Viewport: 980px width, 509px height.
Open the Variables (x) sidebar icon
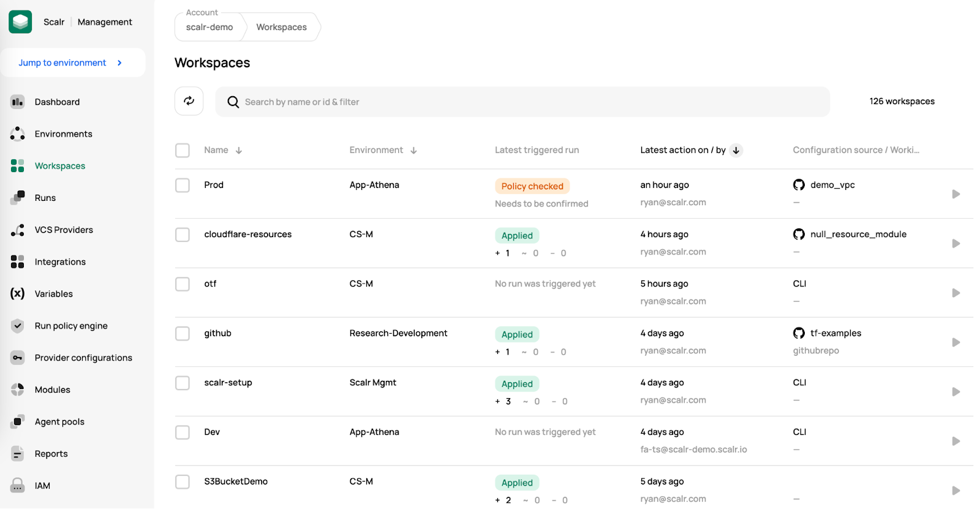[x=17, y=293]
